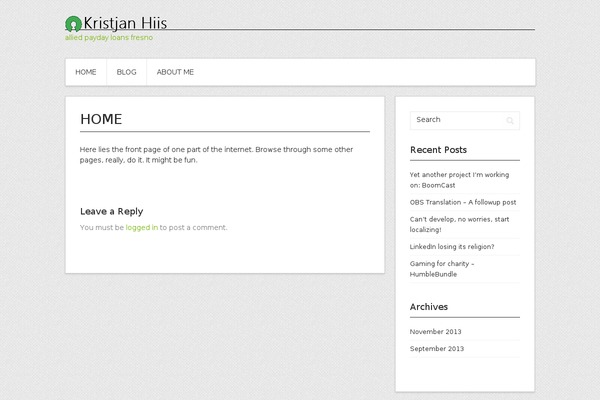Open Gaming for charity HumbleBundle post
The image size is (600, 400).
(x=442, y=269)
